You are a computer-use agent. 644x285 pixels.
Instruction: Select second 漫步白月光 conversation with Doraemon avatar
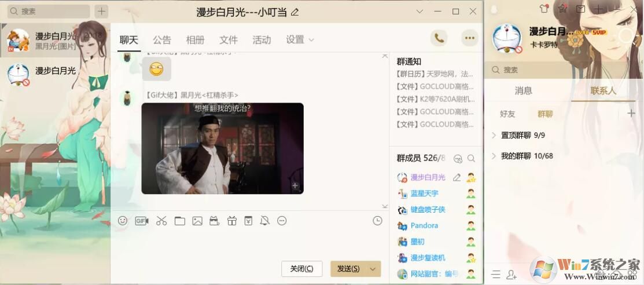pos(55,74)
